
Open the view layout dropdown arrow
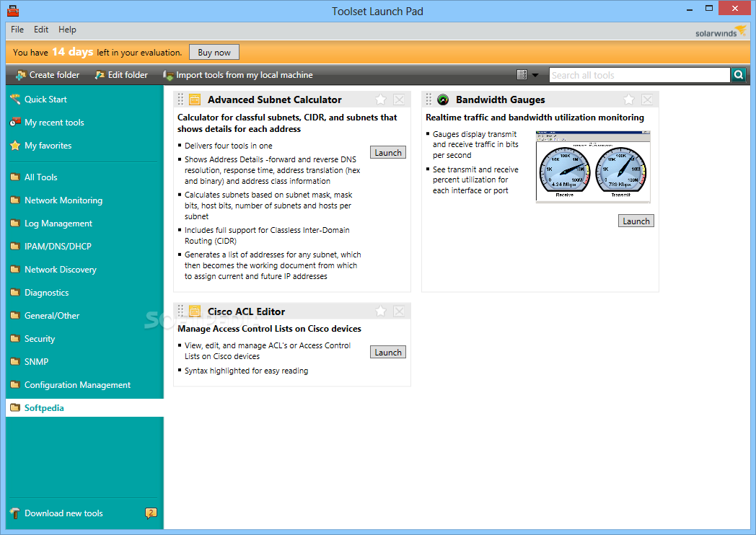pyautogui.click(x=535, y=75)
